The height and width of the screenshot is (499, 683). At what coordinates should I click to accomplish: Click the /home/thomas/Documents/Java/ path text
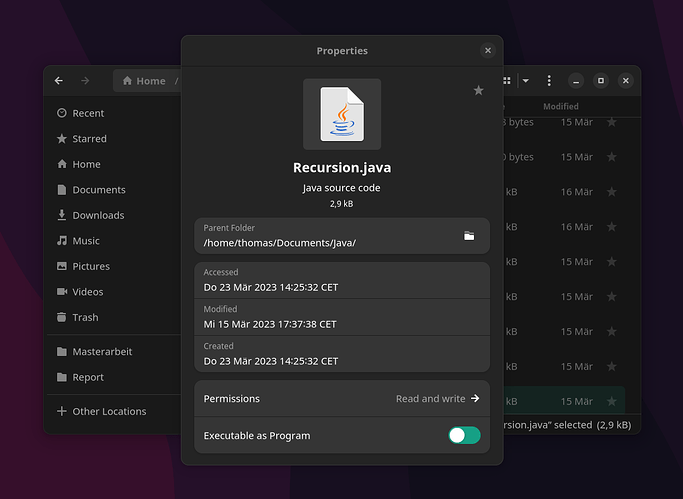point(280,243)
